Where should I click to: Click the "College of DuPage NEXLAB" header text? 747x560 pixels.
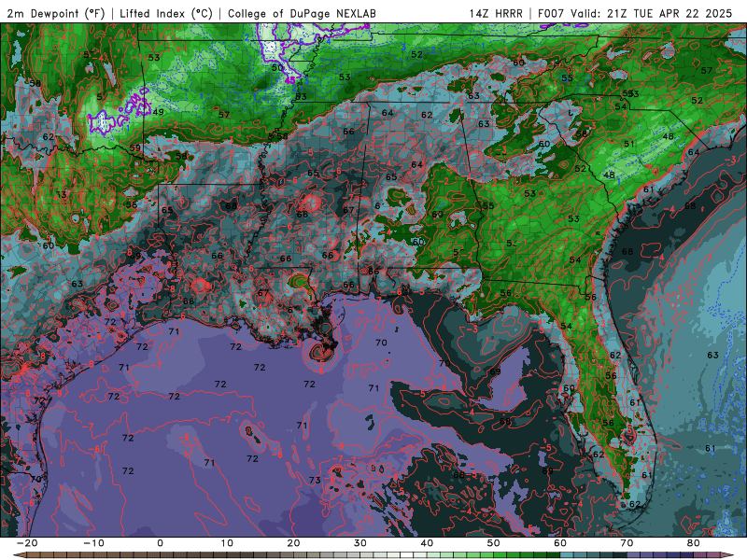302,13
